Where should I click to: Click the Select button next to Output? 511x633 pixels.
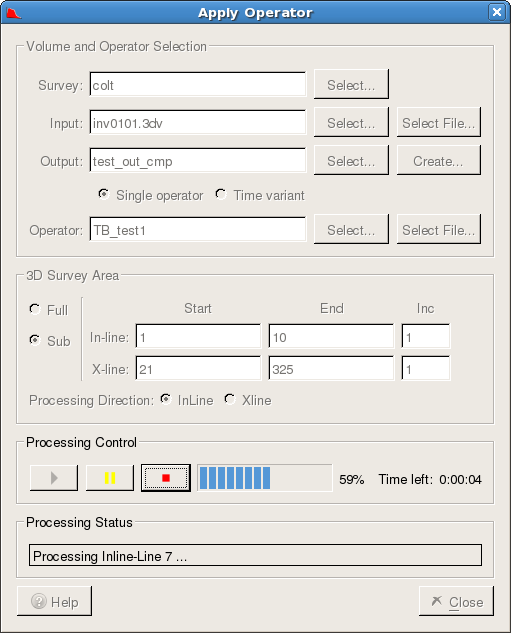coord(351,160)
